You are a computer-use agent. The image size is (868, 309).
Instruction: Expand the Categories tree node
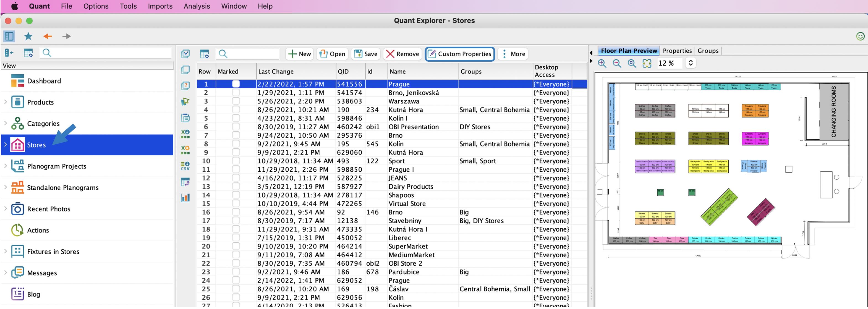[x=6, y=123]
